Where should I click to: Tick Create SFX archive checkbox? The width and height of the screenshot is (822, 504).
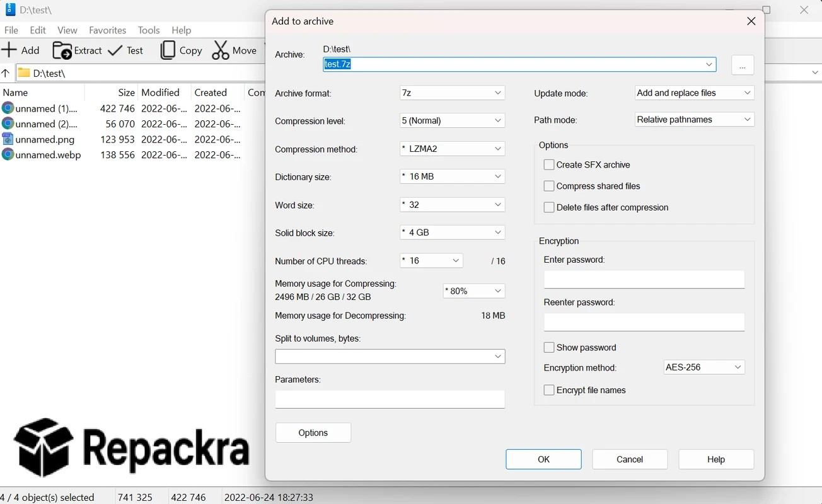[x=549, y=165]
